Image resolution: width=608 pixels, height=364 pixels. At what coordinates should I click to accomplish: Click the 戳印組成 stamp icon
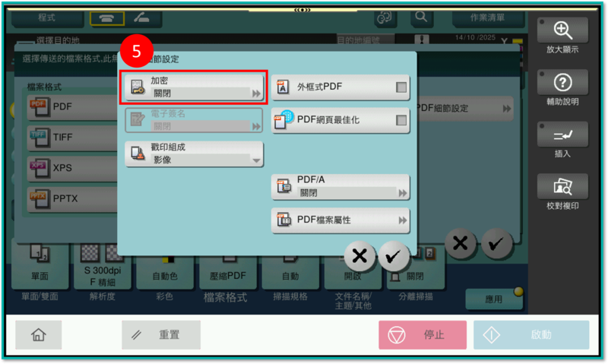pos(138,154)
